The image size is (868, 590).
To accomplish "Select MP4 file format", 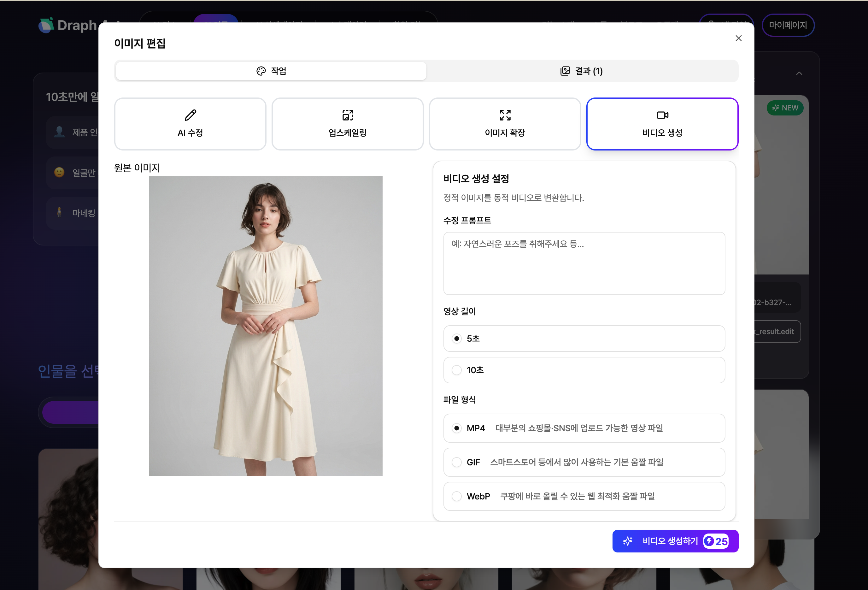I will pos(584,428).
